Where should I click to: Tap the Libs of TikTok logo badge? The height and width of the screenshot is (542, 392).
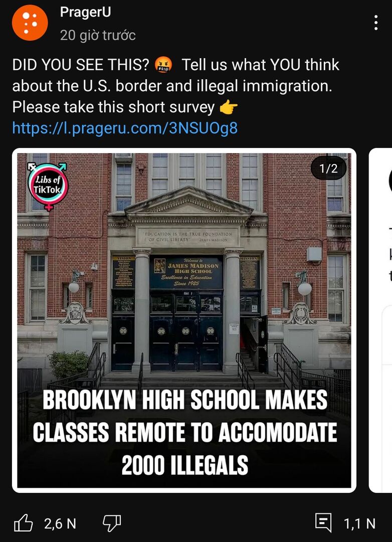point(48,187)
